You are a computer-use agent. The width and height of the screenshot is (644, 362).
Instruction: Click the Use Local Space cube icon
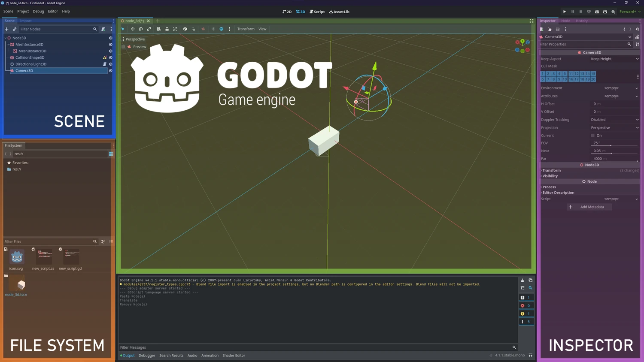185,29
